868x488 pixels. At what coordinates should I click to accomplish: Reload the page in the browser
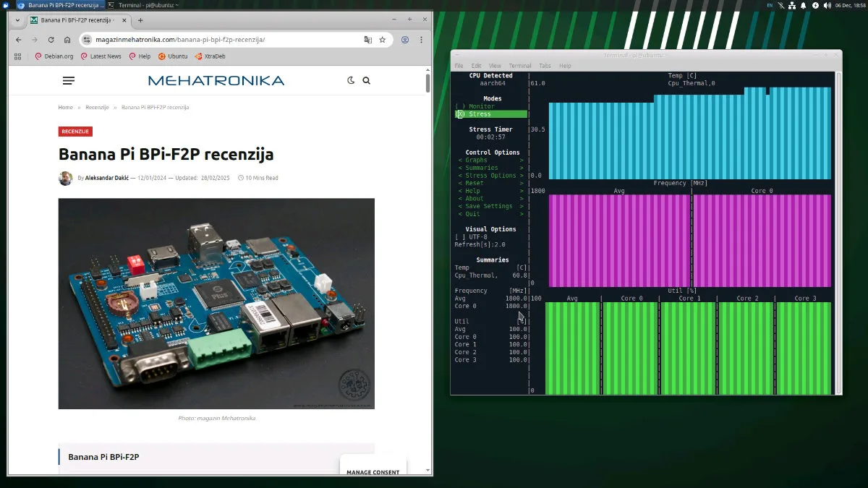pyautogui.click(x=51, y=40)
